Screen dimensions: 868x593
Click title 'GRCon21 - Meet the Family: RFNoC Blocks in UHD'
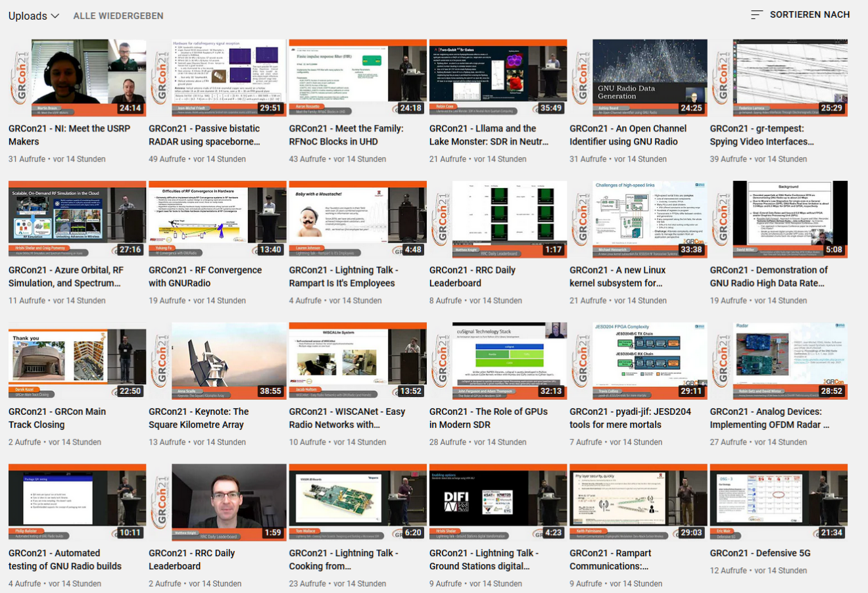(x=347, y=135)
